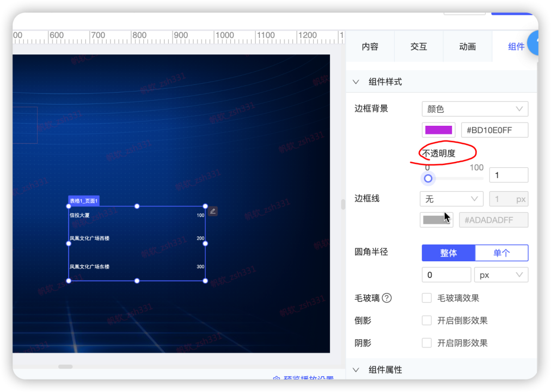Click the 信投大厦 table cell
The height and width of the screenshot is (392, 551).
pos(79,215)
